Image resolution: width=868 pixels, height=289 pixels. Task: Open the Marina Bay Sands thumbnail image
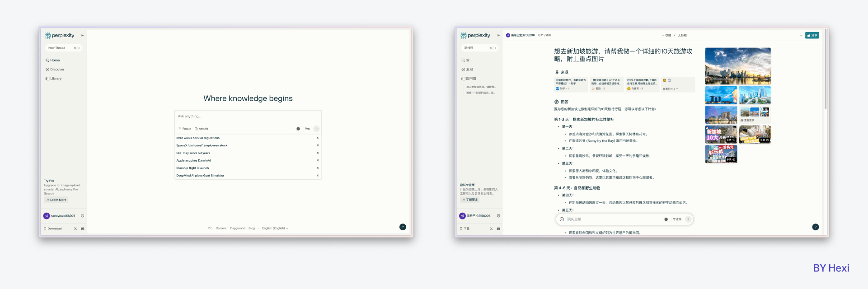(x=721, y=95)
